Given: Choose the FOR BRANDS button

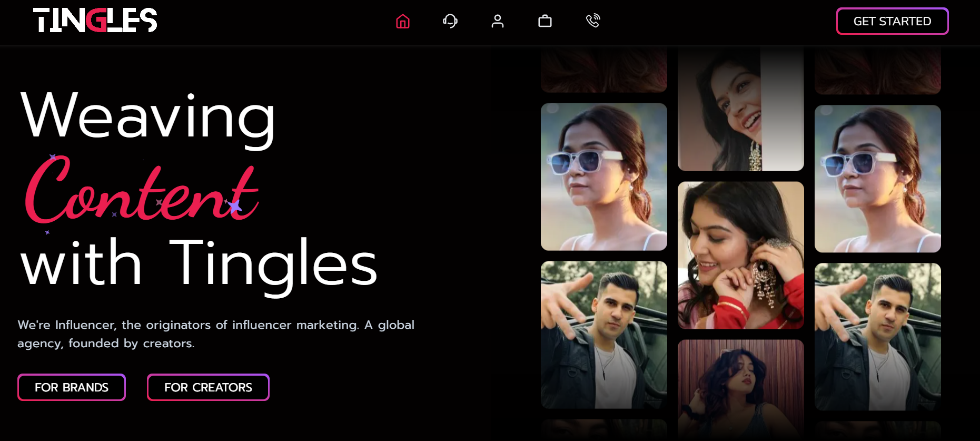Looking at the screenshot, I should (x=72, y=387).
